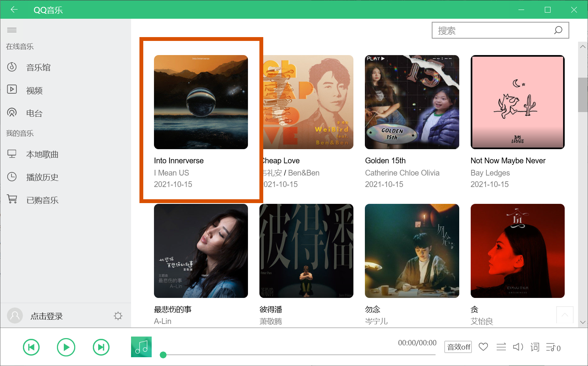Click the playback progress slider handle
The height and width of the screenshot is (366, 588).
click(x=163, y=355)
